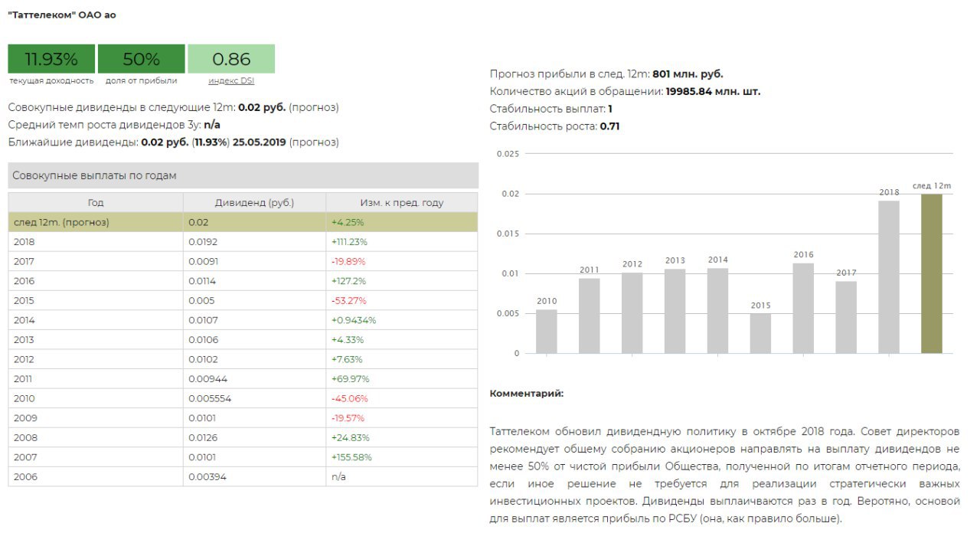Click the 19985.84 млн. шт. shares value
This screenshot has height=533, width=980.
tap(714, 92)
